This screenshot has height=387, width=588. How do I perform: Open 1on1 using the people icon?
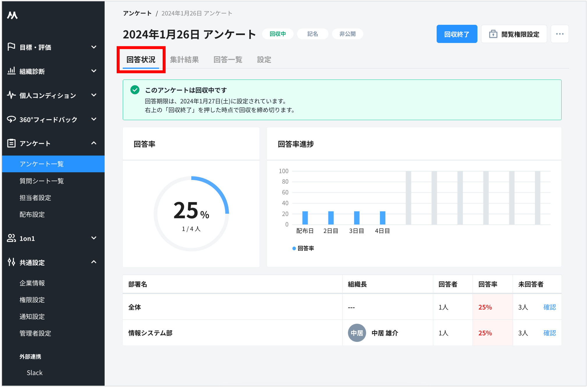click(11, 238)
